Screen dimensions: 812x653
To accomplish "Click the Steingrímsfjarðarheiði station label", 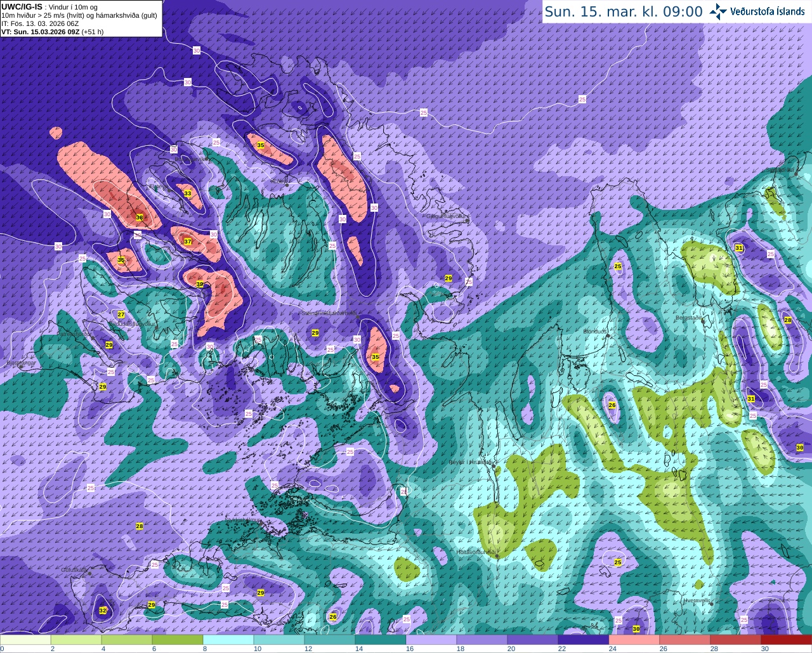I will (328, 313).
